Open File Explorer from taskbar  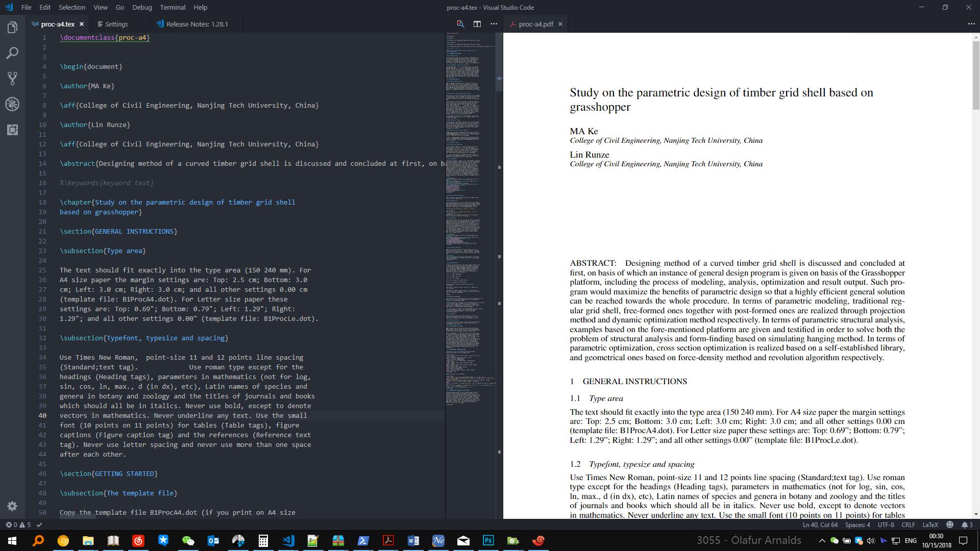pyautogui.click(x=88, y=540)
